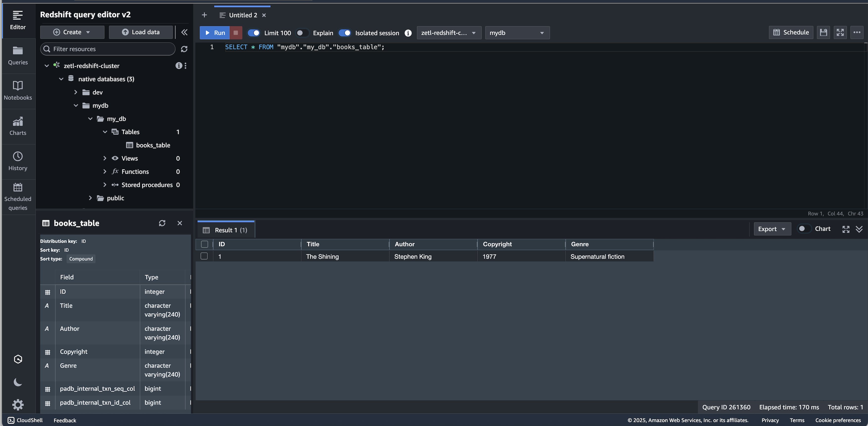Screen dimensions: 868x426
Task: Click the SQL query line in the editor
Action: [305, 47]
